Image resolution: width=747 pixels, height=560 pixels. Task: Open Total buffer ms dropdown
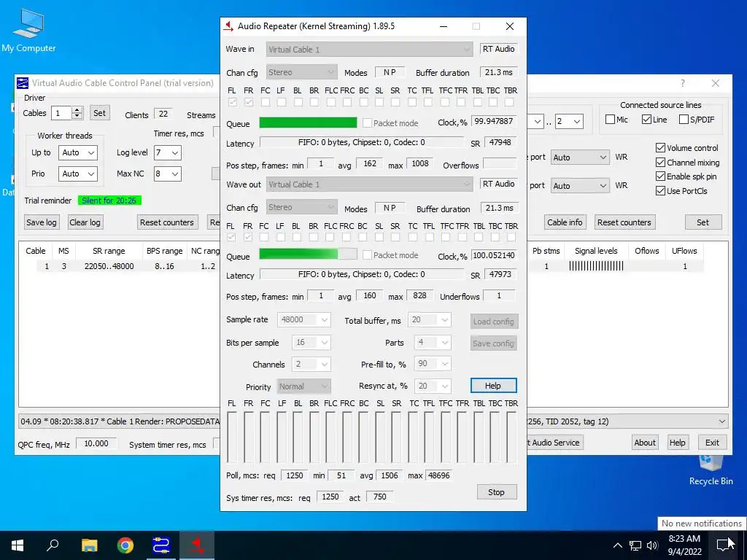click(x=429, y=319)
